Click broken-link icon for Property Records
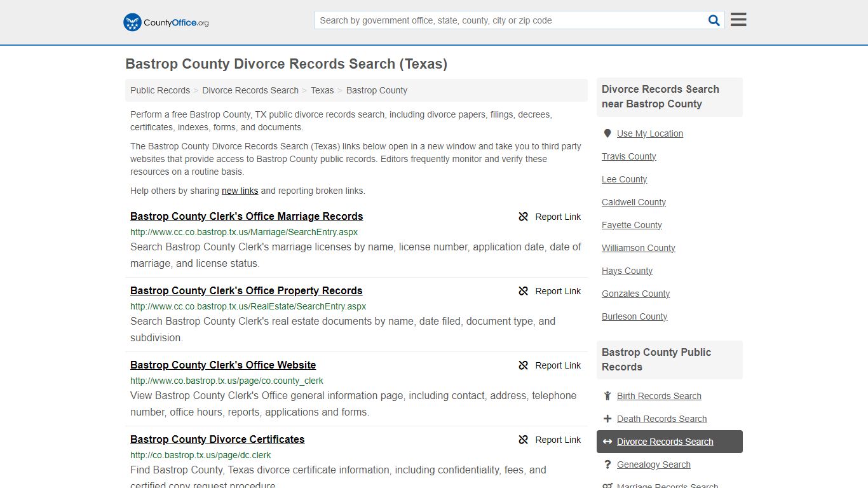Image resolution: width=868 pixels, height=488 pixels. coord(524,291)
